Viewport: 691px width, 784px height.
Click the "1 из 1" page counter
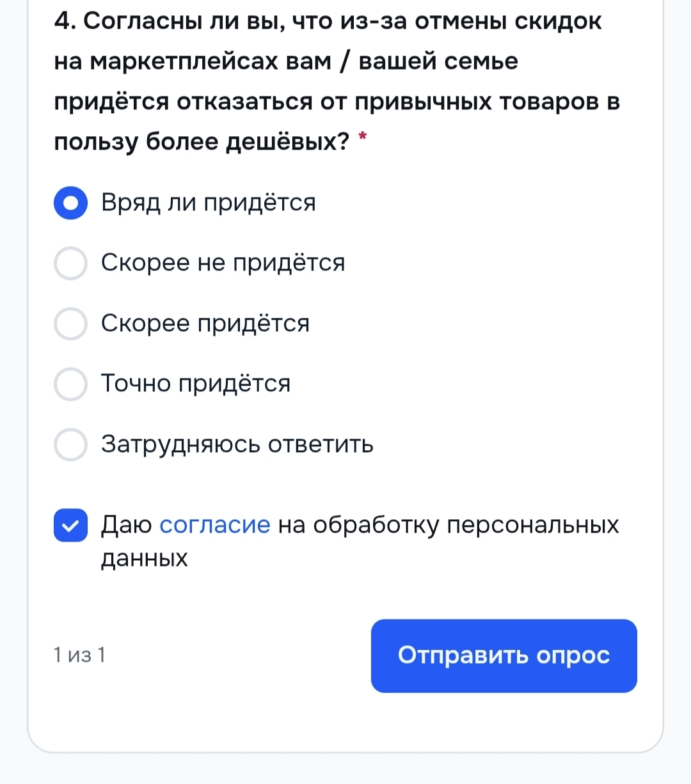79,655
